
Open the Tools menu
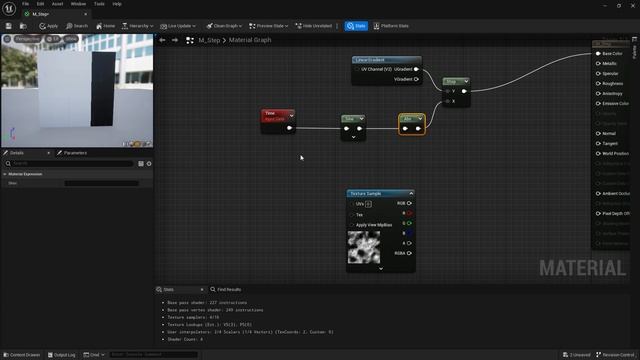(x=99, y=4)
